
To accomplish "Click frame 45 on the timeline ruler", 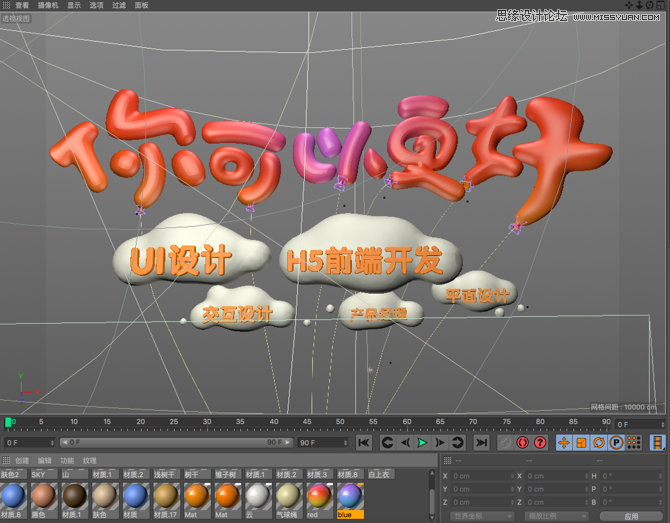I will pos(307,422).
